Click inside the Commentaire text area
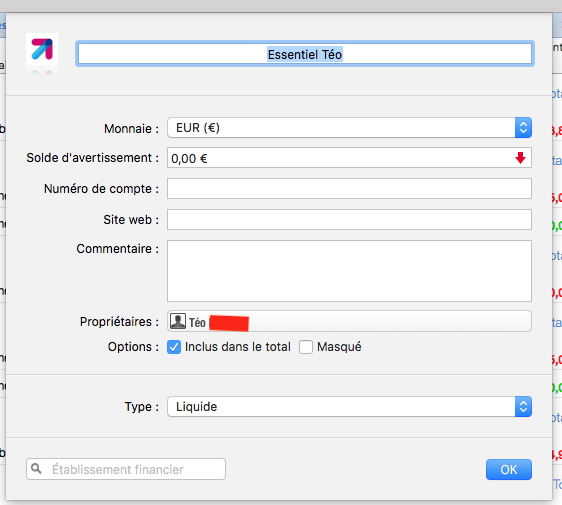The image size is (562, 505). click(349, 271)
